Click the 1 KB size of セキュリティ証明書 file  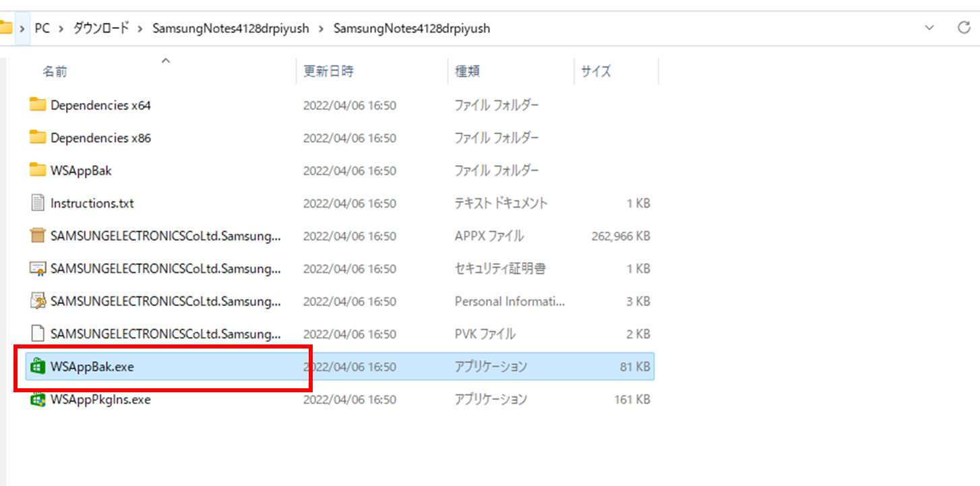638,268
